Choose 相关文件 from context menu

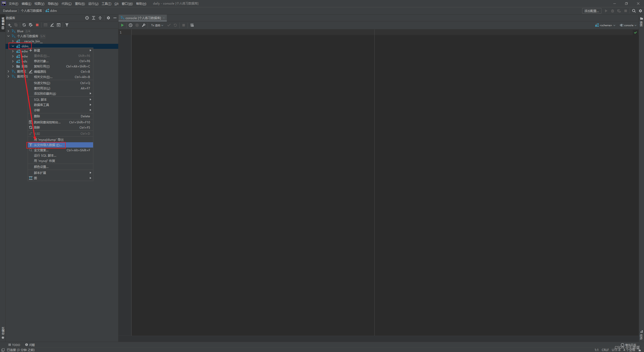coord(60,77)
